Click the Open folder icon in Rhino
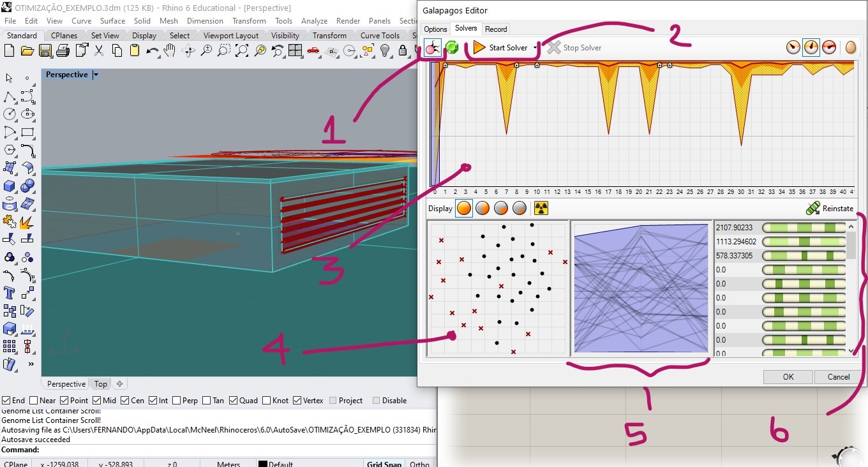Screen dimensions: 868x467 [27, 51]
